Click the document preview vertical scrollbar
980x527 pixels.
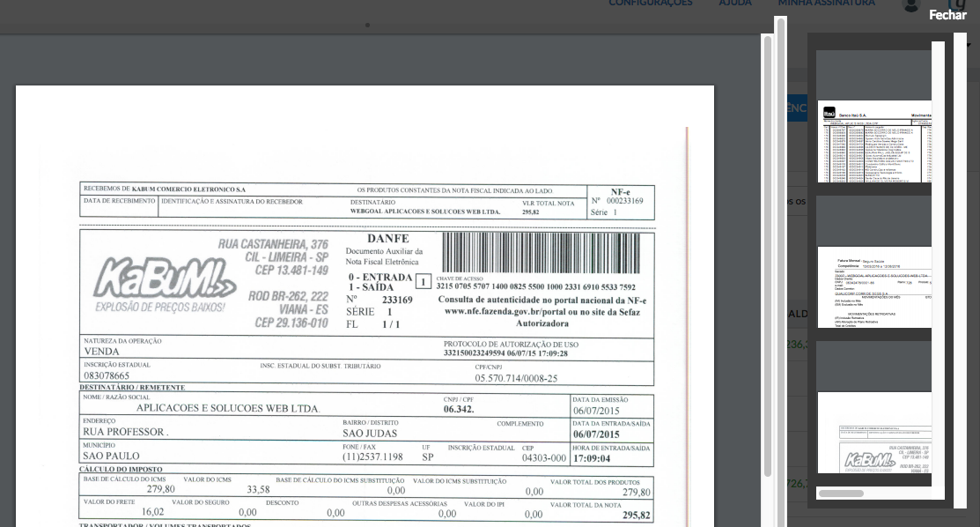point(768,256)
